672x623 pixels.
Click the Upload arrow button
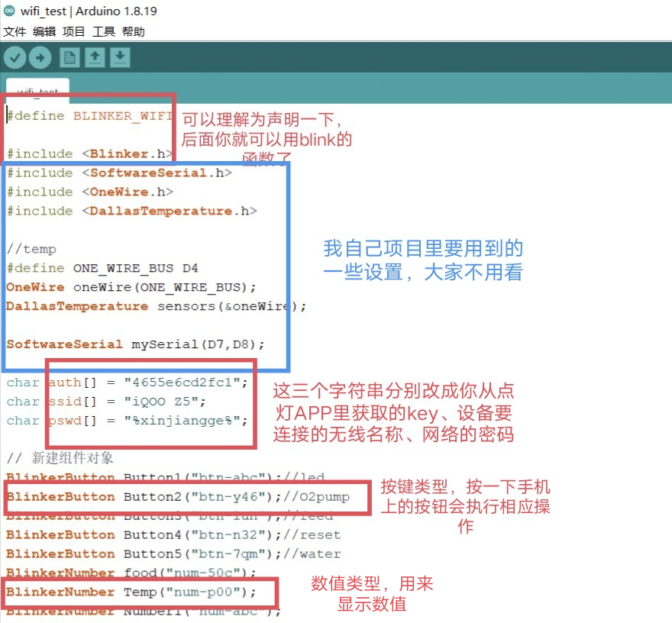click(x=40, y=57)
